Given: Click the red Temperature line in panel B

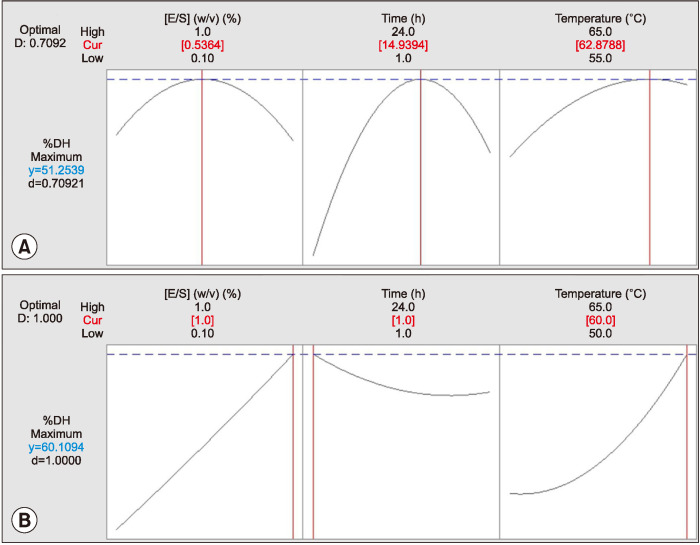Looking at the screenshot, I should [x=688, y=440].
